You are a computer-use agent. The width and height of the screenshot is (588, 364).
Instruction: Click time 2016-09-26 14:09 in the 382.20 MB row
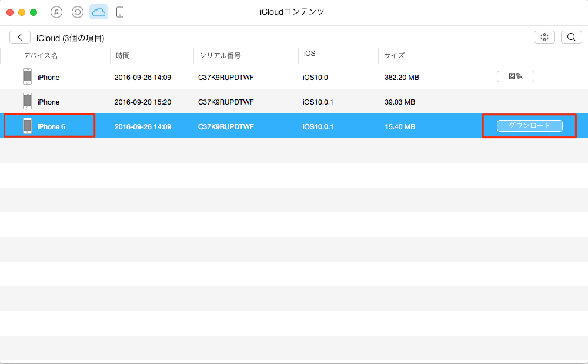click(143, 77)
